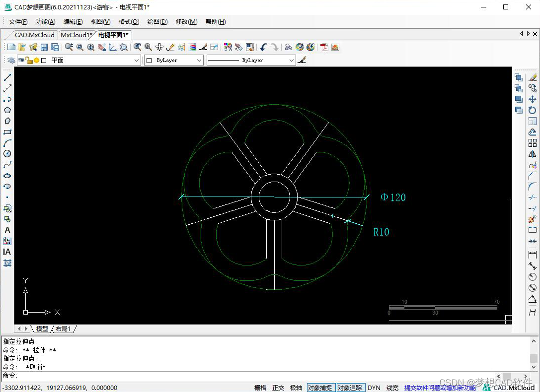540x392 pixels.
Task: Click the tab scroll right arrow at top right
Action: [528, 34]
